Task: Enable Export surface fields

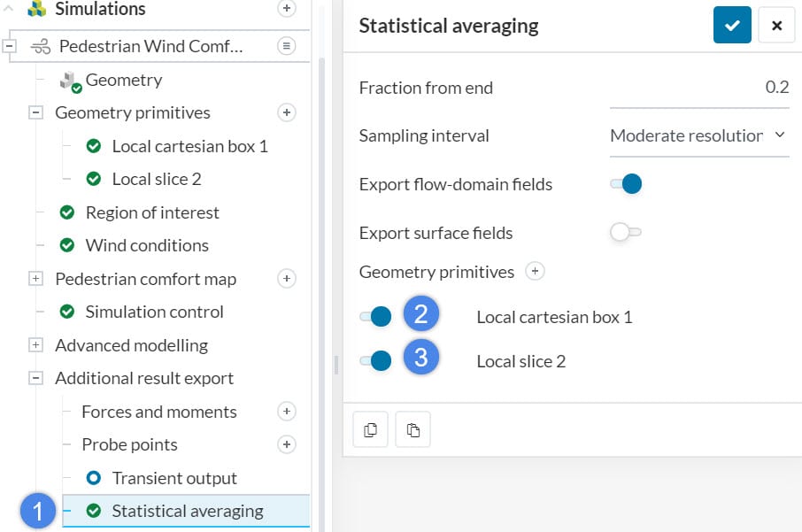Action: (626, 231)
